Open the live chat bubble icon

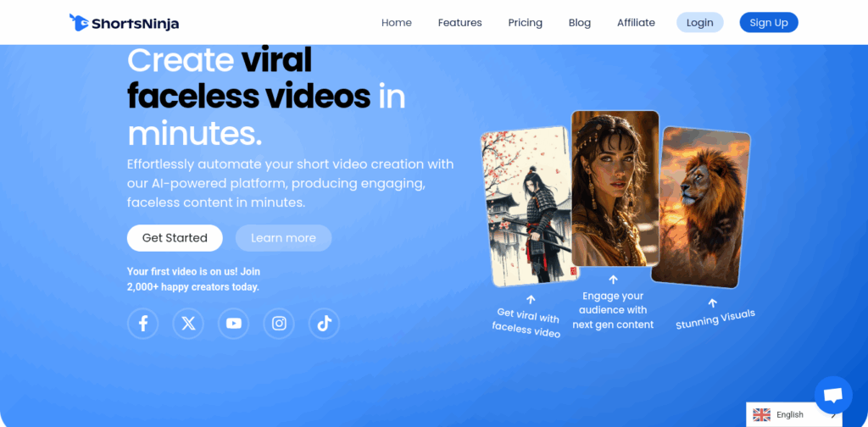coord(833,395)
